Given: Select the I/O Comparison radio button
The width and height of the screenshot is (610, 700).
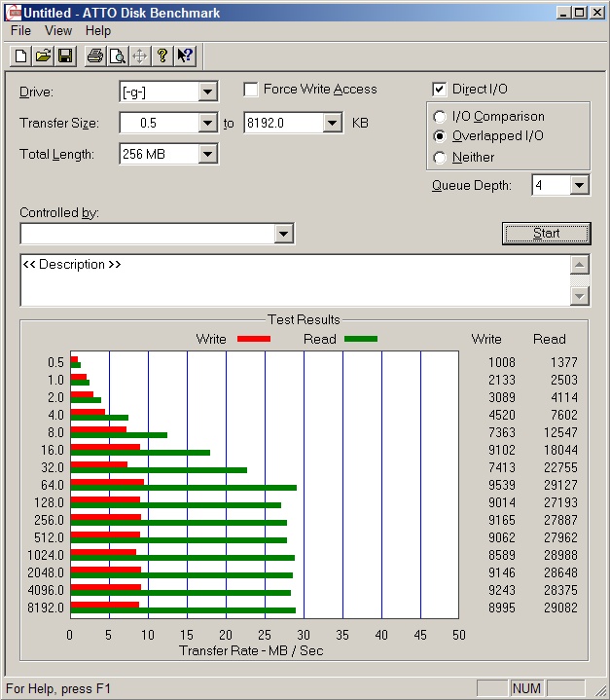Looking at the screenshot, I should click(x=441, y=117).
